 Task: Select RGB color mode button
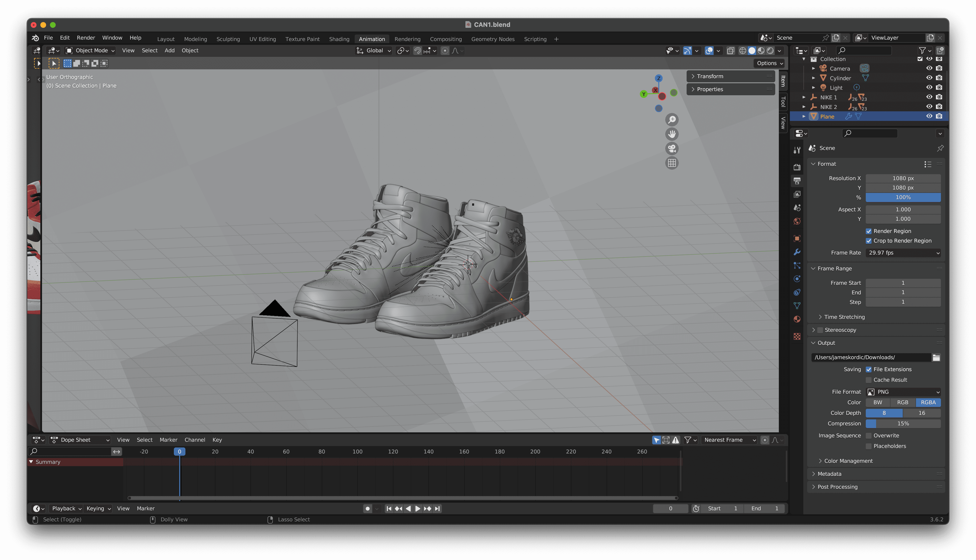903,402
